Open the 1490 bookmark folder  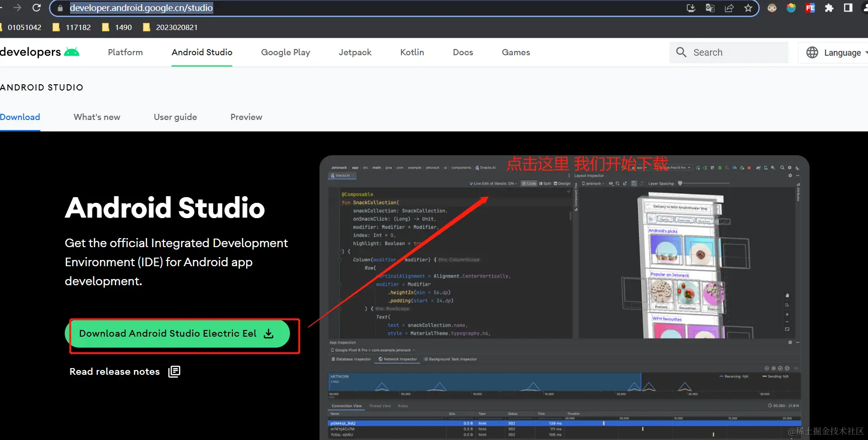117,27
